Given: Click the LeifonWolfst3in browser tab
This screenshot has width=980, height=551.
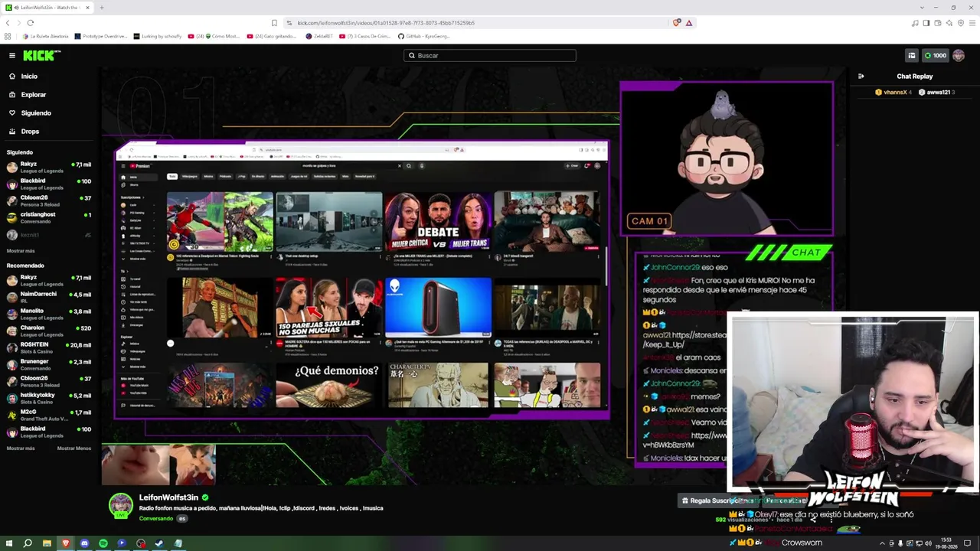Looking at the screenshot, I should [x=47, y=8].
